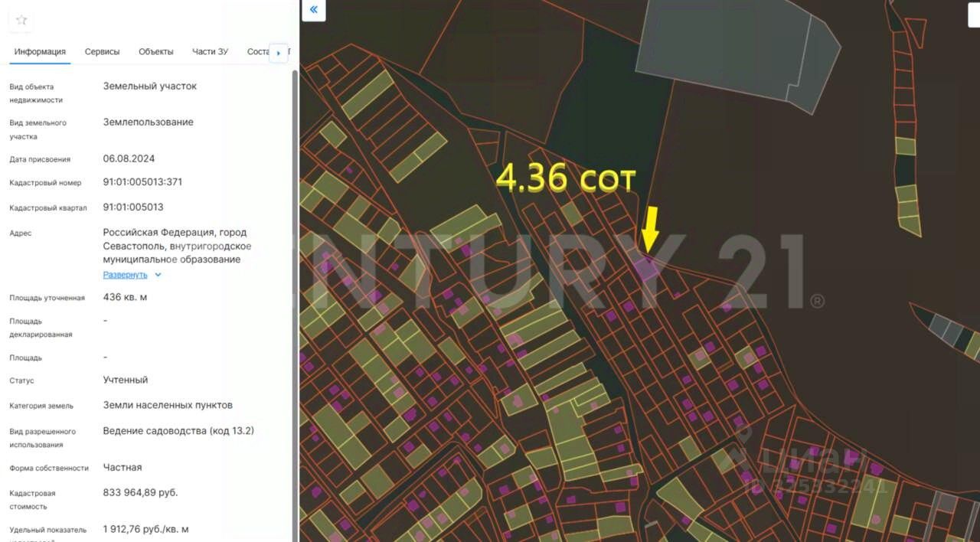Click the Площадь уточненная label
The width and height of the screenshot is (980, 542).
coord(47,298)
